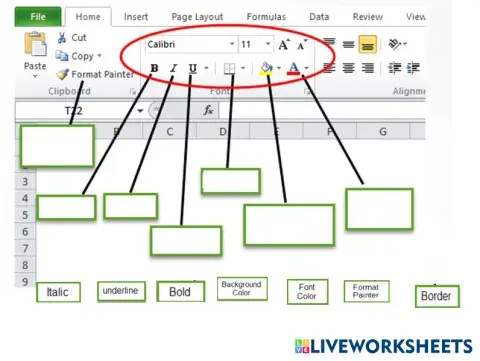This screenshot has width=480, height=361.
Task: Select column G header
Action: [x=383, y=132]
